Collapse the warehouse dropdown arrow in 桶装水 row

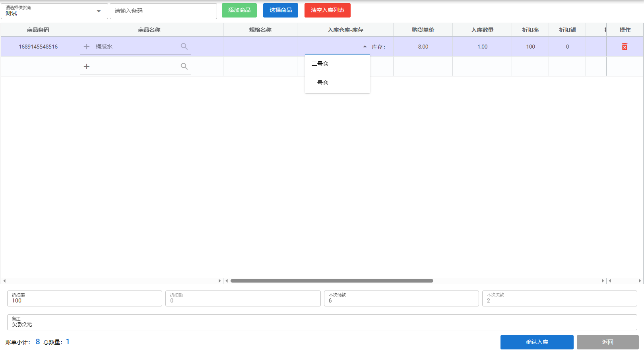[x=365, y=47]
